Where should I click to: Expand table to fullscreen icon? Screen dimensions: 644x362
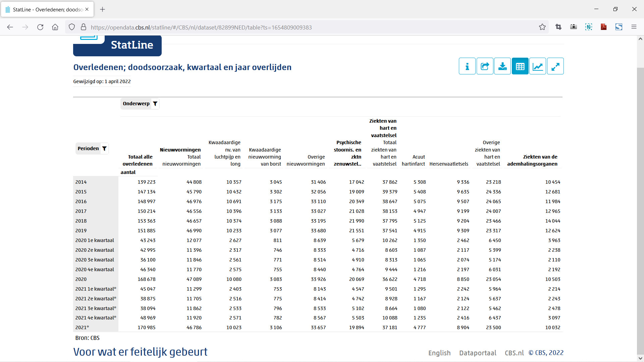tap(555, 66)
